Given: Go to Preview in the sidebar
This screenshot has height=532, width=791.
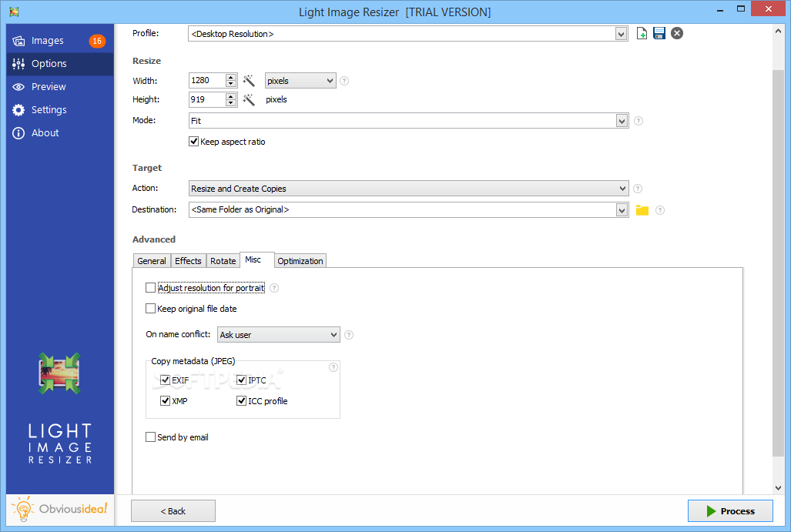Looking at the screenshot, I should click(x=59, y=87).
